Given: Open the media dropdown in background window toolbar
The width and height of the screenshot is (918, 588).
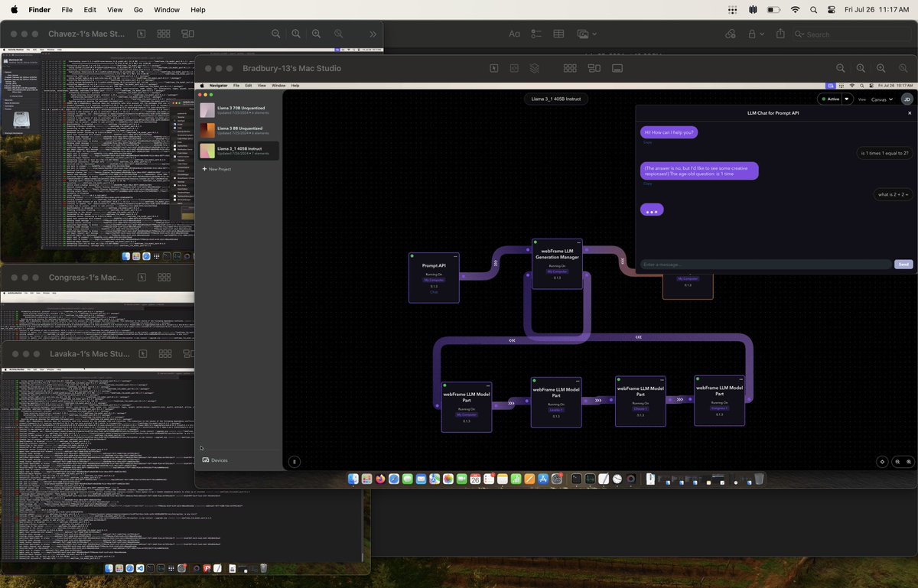Looking at the screenshot, I should pos(587,34).
